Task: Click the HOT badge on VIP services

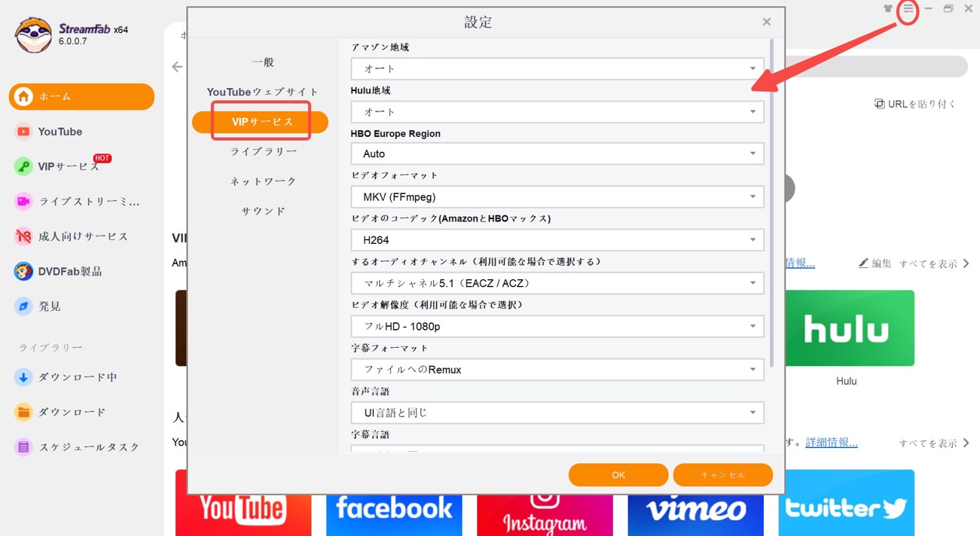Action: 102,158
